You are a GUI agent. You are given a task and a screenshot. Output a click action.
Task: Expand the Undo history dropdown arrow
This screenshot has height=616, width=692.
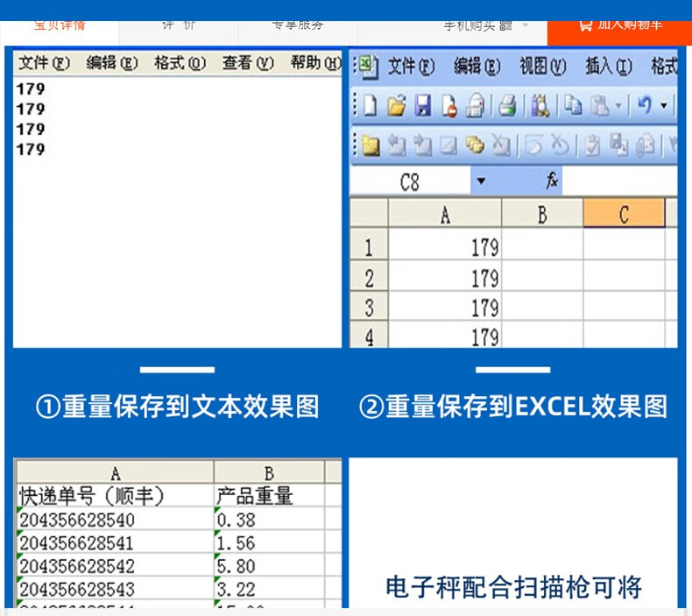664,106
